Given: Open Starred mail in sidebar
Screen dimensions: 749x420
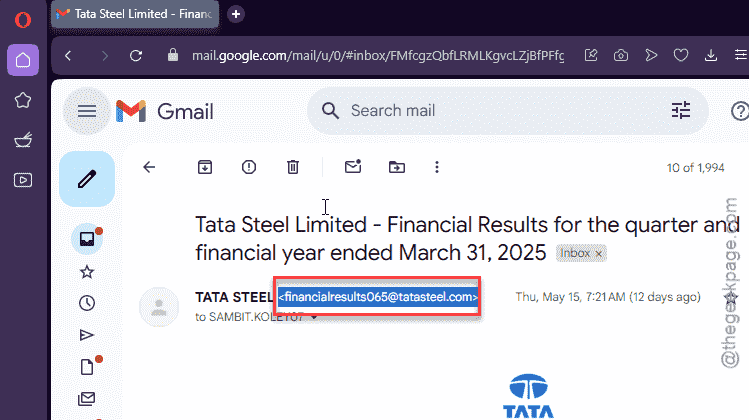Looking at the screenshot, I should [87, 272].
